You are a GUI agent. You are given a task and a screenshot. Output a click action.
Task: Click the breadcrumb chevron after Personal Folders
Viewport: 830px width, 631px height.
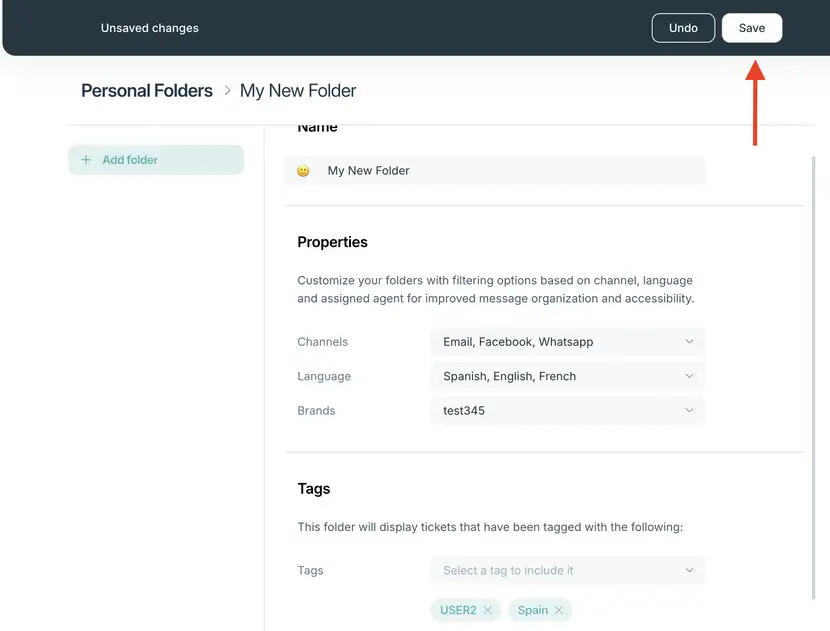tap(227, 91)
